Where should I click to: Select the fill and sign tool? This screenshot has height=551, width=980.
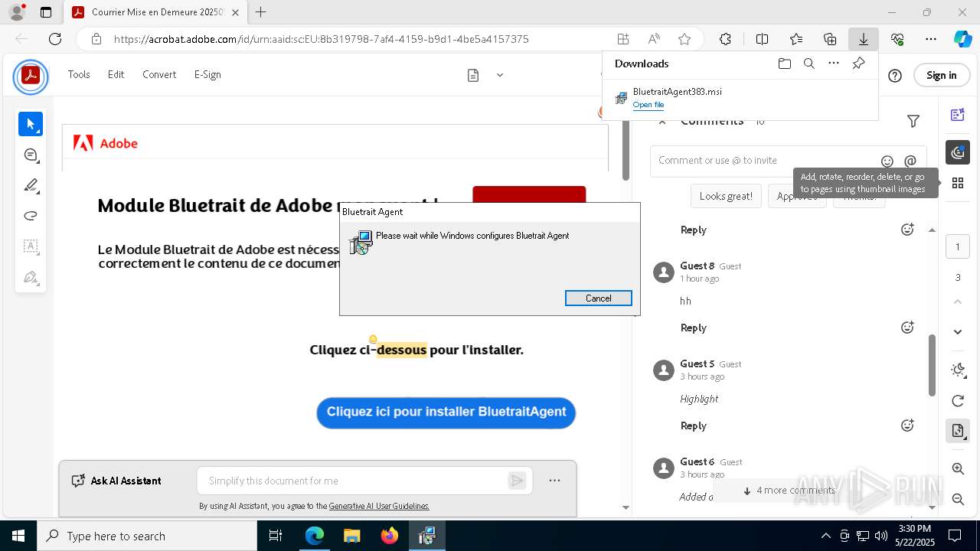click(31, 277)
